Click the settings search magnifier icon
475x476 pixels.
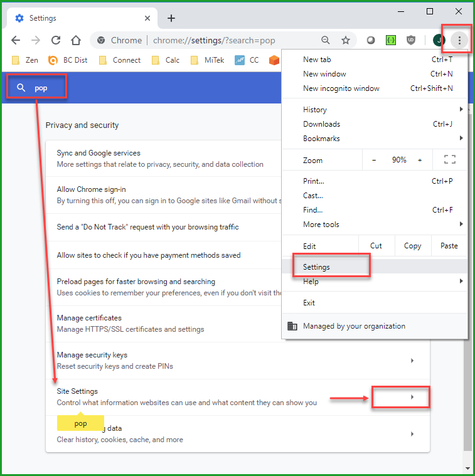[21, 88]
